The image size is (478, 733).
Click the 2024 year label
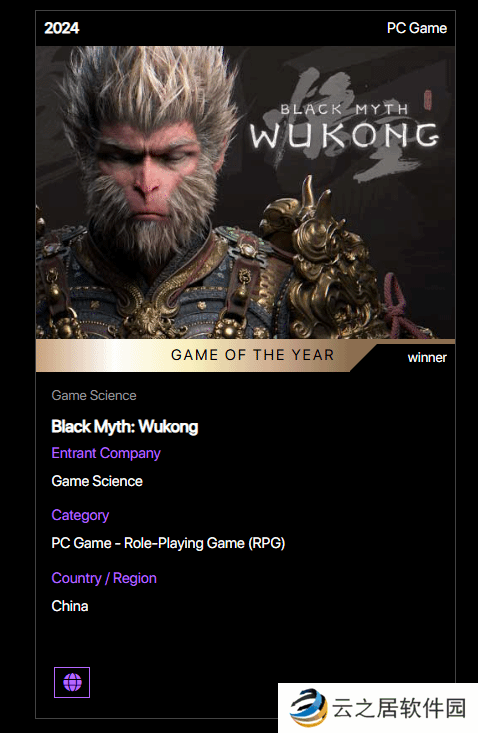[62, 28]
